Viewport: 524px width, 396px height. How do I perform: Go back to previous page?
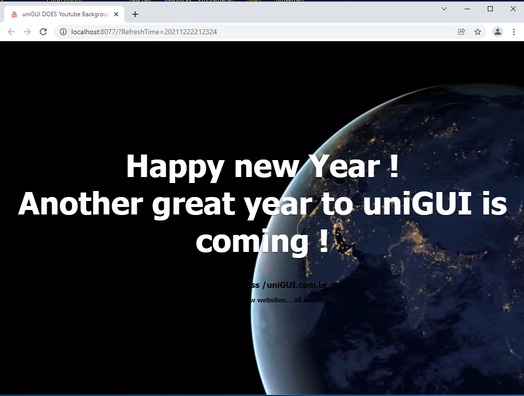tap(11, 32)
